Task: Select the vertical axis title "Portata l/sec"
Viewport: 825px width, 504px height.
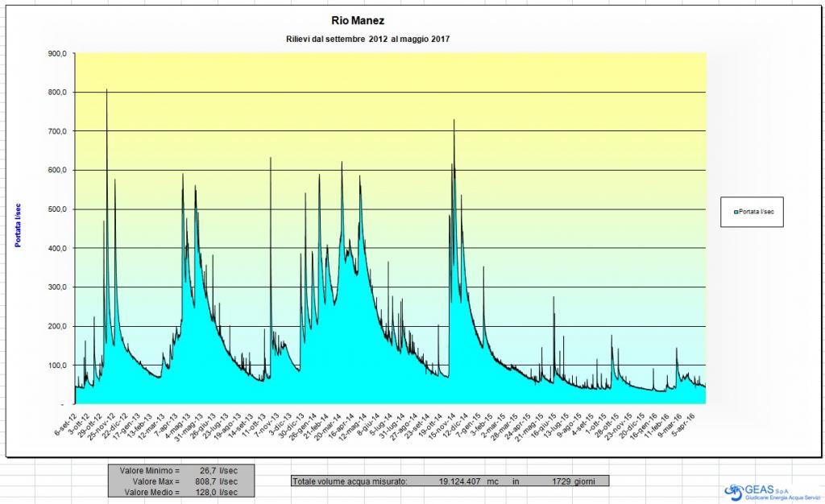Action: tap(18, 225)
